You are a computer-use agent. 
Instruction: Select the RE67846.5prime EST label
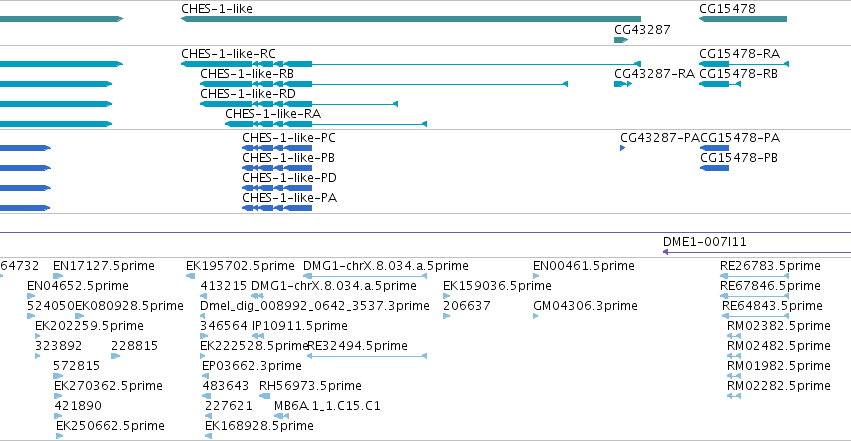(770, 286)
